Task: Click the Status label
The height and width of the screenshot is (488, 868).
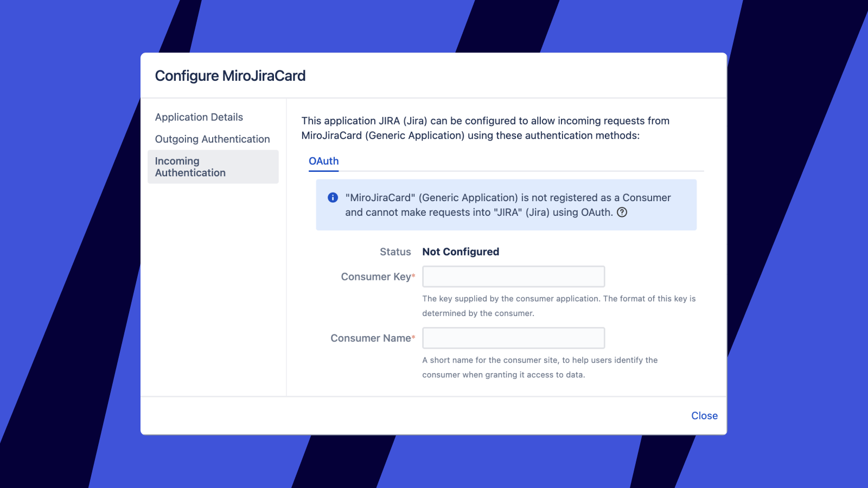Action: pos(395,252)
